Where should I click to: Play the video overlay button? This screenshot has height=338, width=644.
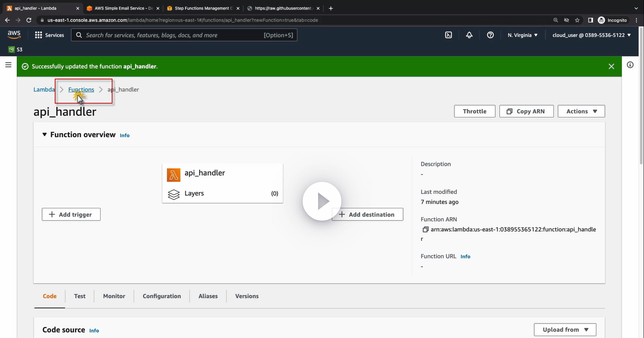[322, 201]
